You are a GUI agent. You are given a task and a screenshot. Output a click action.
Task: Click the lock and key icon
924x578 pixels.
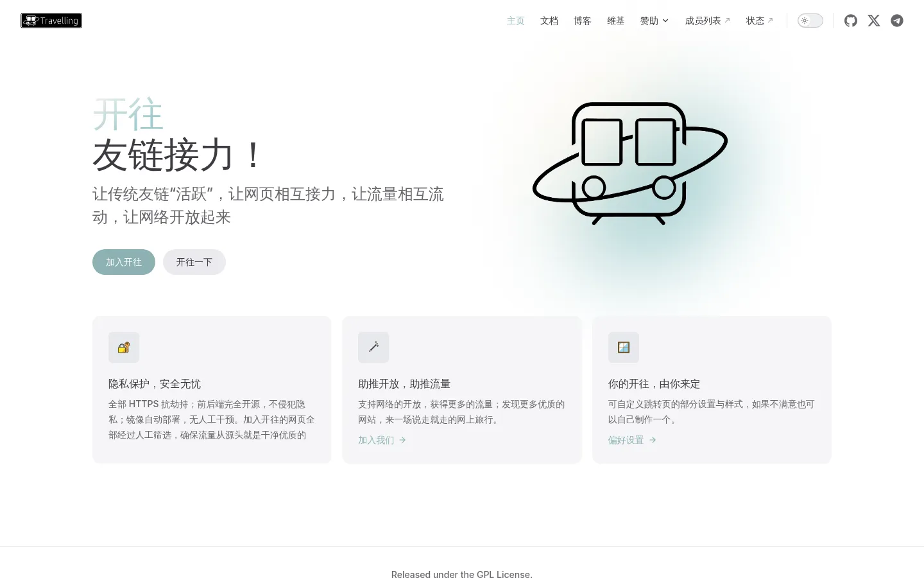pos(124,347)
